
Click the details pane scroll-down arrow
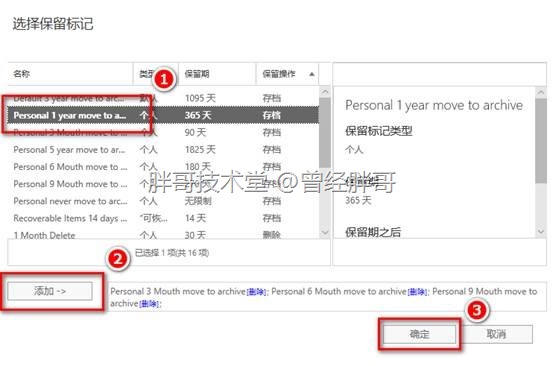tap(541, 232)
